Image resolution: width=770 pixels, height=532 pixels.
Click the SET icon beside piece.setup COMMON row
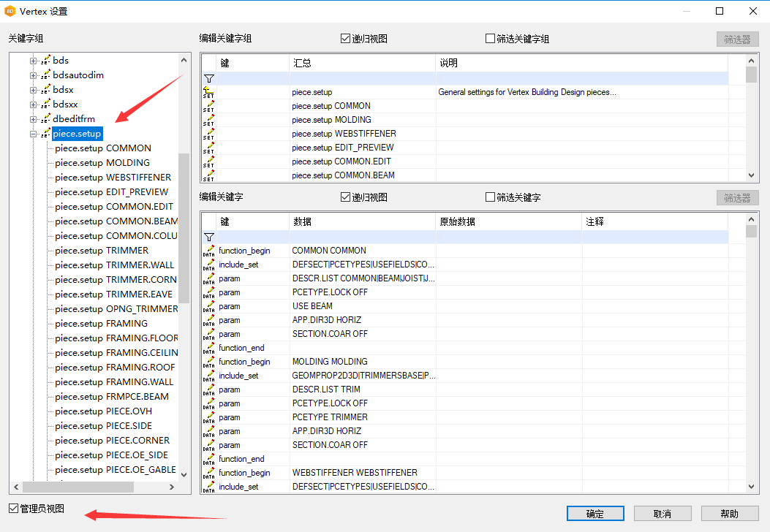tap(208, 106)
